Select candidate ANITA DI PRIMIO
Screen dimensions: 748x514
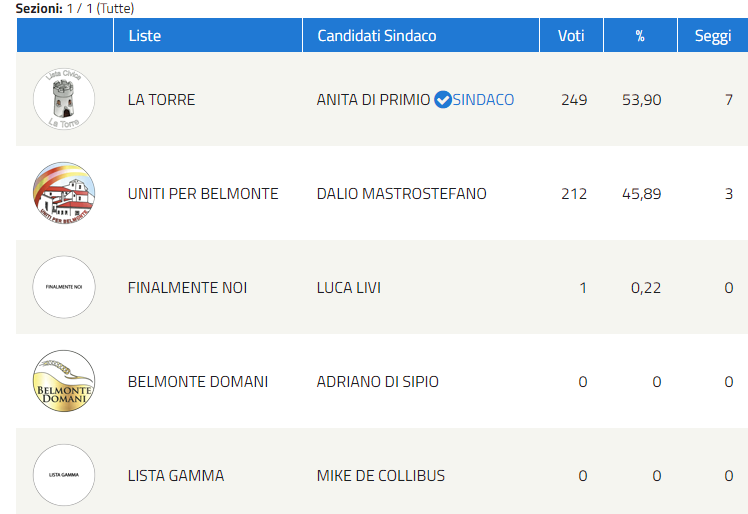pos(373,100)
